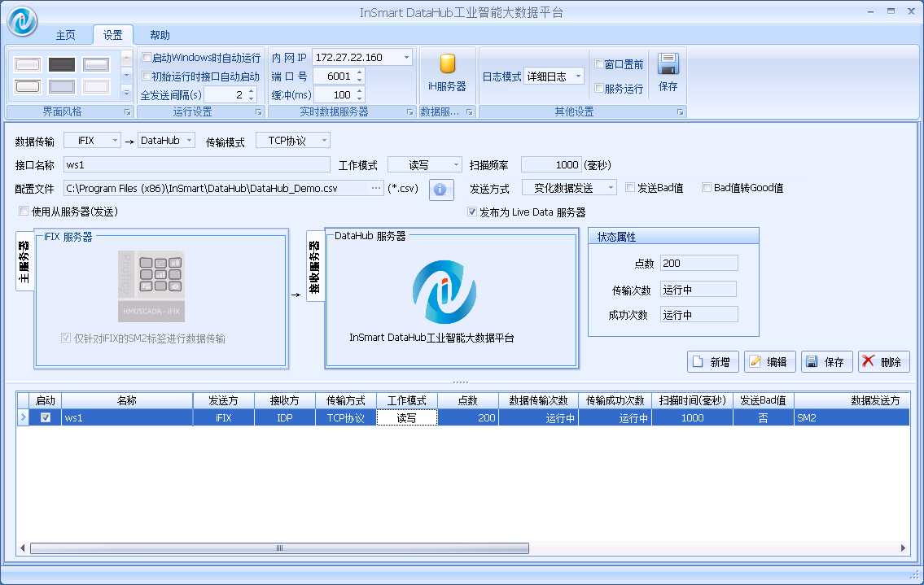924x585 pixels.
Task: Open the iH服务器 database icon
Action: point(447,63)
